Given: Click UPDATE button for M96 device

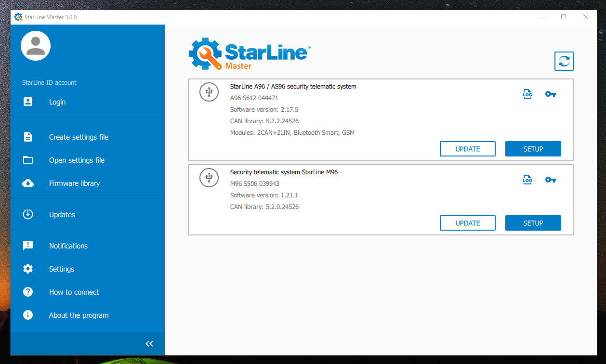Looking at the screenshot, I should click(x=468, y=223).
